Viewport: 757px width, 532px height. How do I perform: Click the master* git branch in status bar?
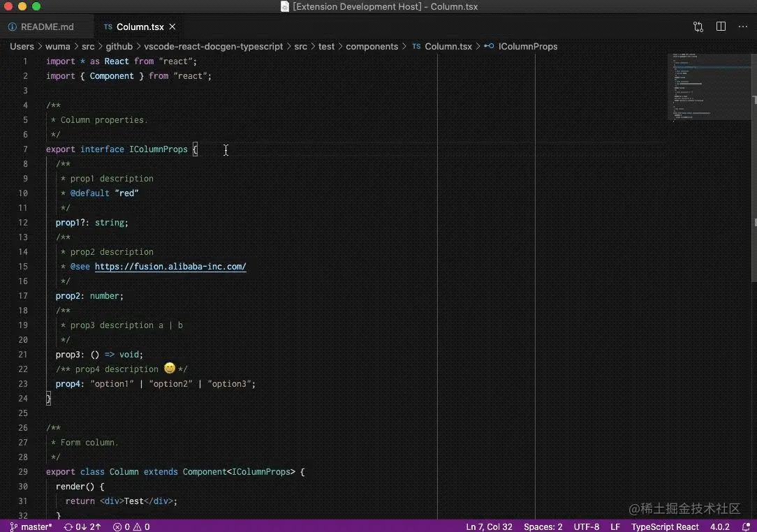(x=36, y=526)
